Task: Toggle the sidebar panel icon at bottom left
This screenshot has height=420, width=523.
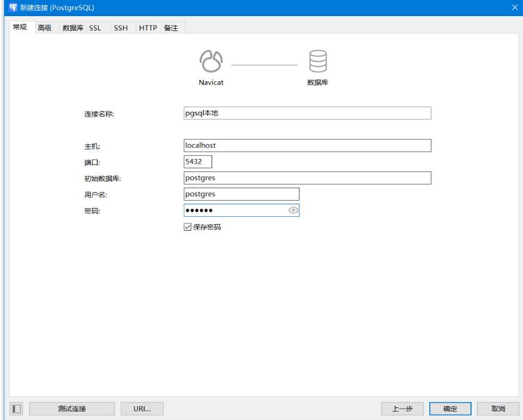Action: pos(17,409)
